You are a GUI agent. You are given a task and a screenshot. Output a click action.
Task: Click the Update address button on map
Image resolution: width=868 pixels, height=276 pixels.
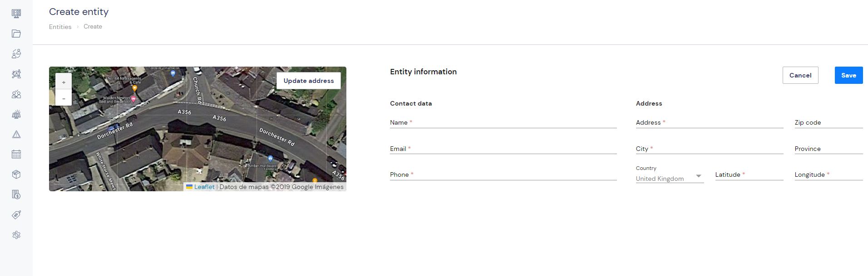[309, 81]
